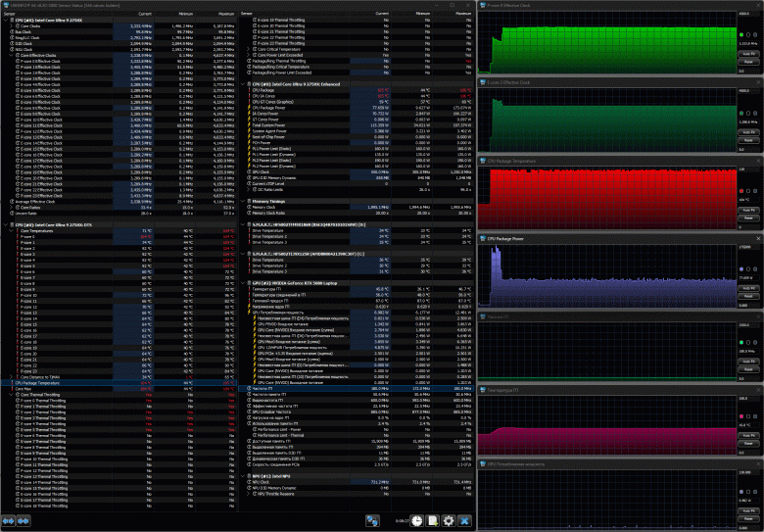Expand OC Ratio Limits node
This screenshot has height=532, width=764.
(249, 189)
